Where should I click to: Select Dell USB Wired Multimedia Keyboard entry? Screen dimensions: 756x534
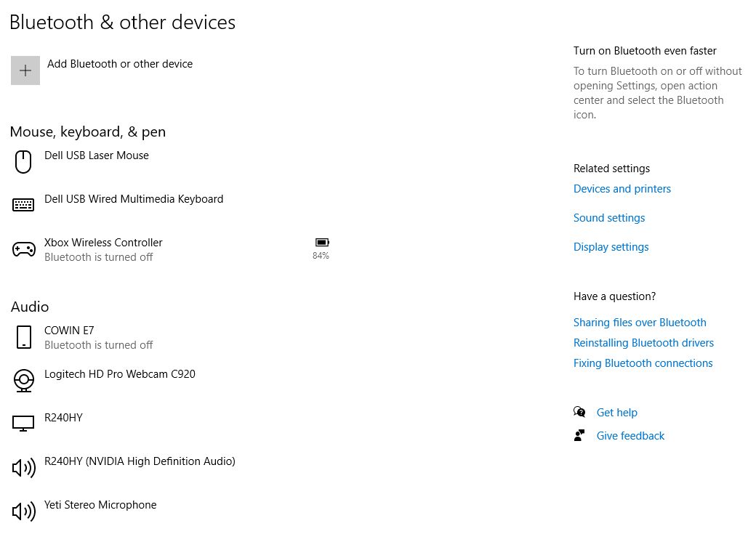click(134, 199)
